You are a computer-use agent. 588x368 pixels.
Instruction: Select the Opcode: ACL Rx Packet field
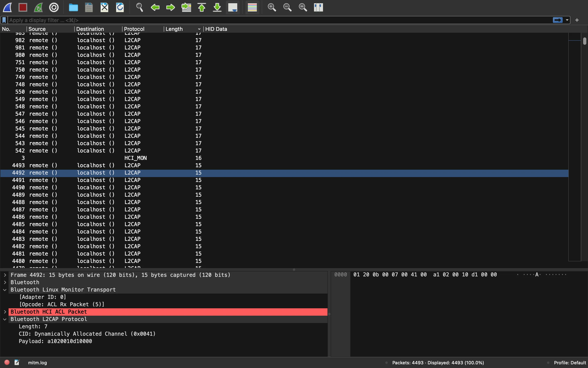pos(62,304)
